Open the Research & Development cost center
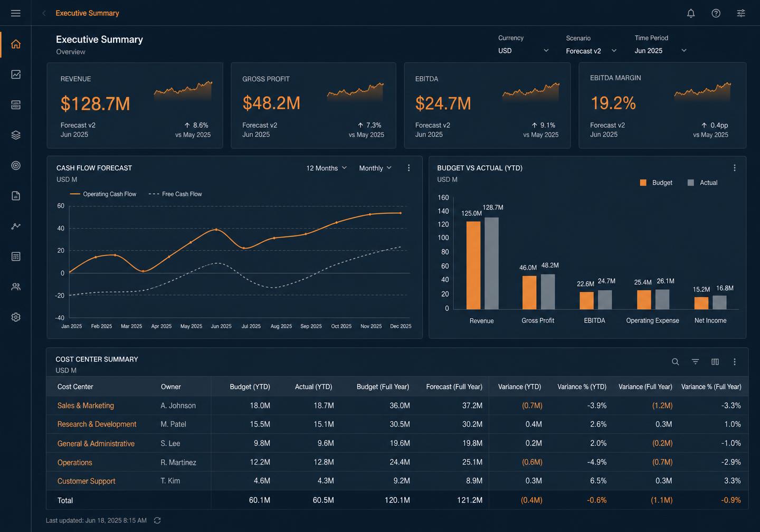Screen dimensions: 760x532 97,424
